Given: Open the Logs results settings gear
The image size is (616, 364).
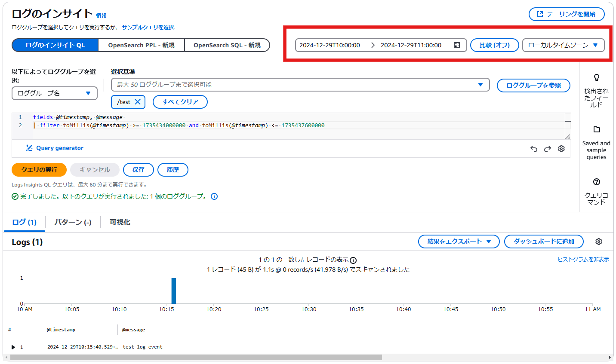Looking at the screenshot, I should 599,242.
